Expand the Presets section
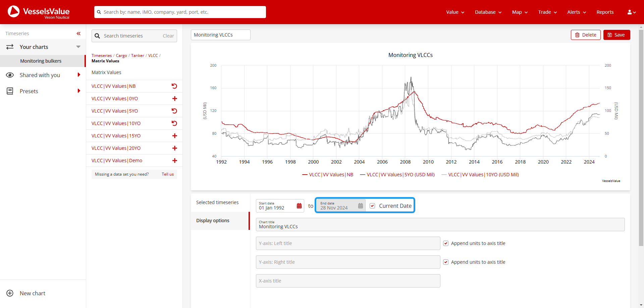 (x=79, y=91)
